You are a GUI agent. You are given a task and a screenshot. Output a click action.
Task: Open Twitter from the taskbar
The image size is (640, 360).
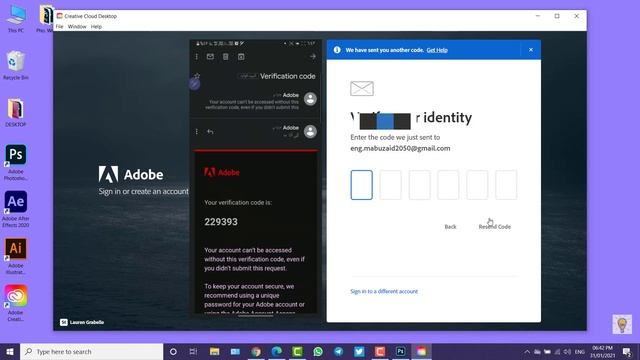click(x=359, y=351)
